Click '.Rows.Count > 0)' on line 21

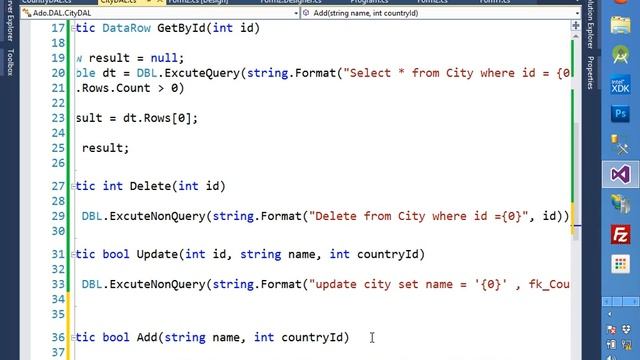[x=130, y=88]
